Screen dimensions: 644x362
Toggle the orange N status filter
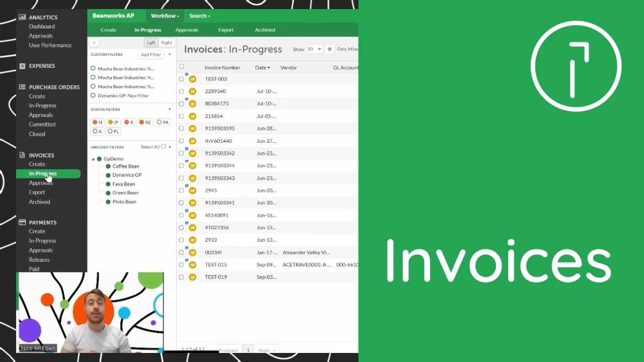pyautogui.click(x=98, y=122)
